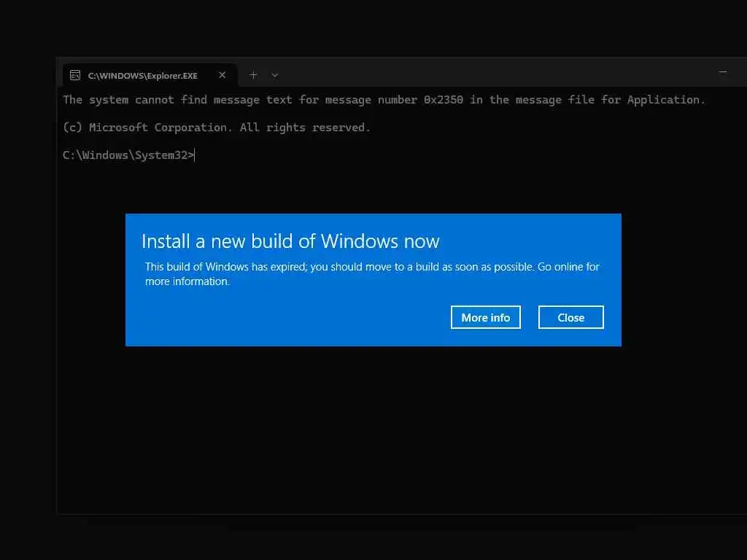Open a new terminal tab with plus icon
747x560 pixels.
click(x=253, y=75)
